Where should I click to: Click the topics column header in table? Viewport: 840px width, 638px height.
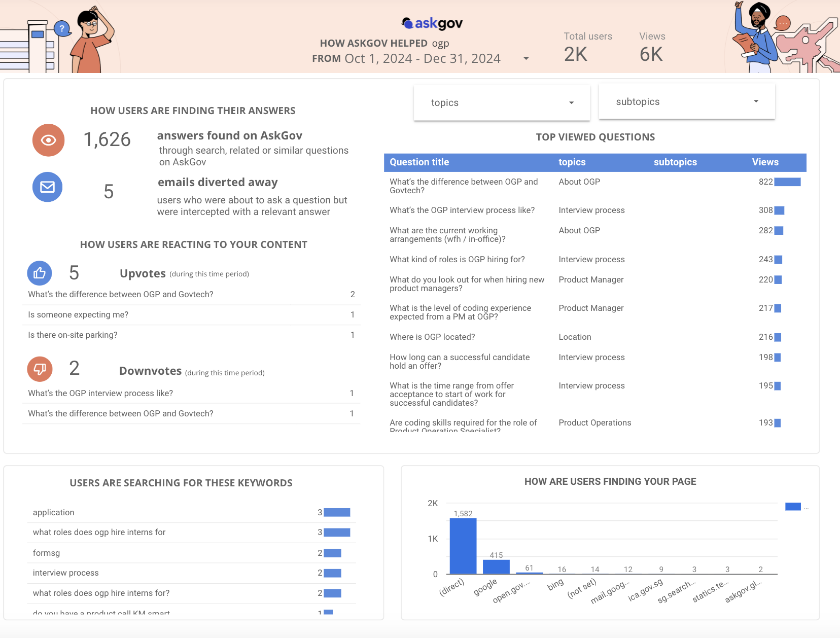click(572, 162)
